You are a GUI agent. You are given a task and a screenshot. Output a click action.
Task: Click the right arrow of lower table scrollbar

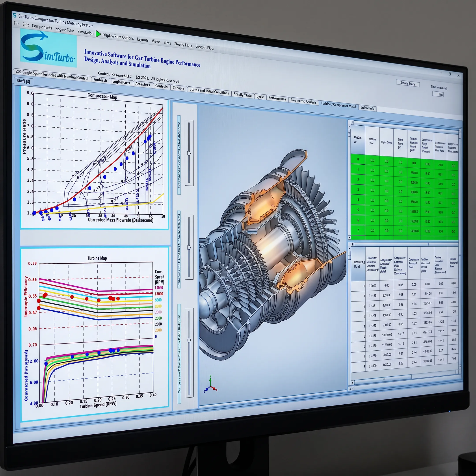tap(457, 372)
